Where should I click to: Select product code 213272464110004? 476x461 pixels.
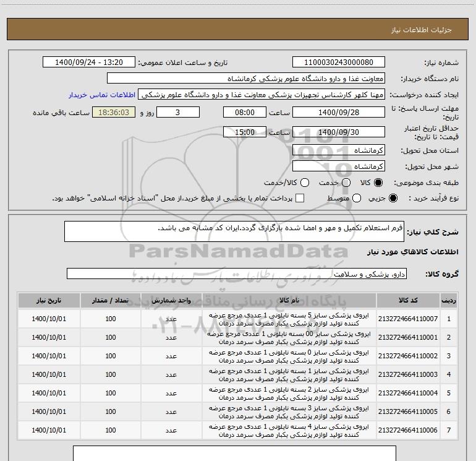(408, 393)
